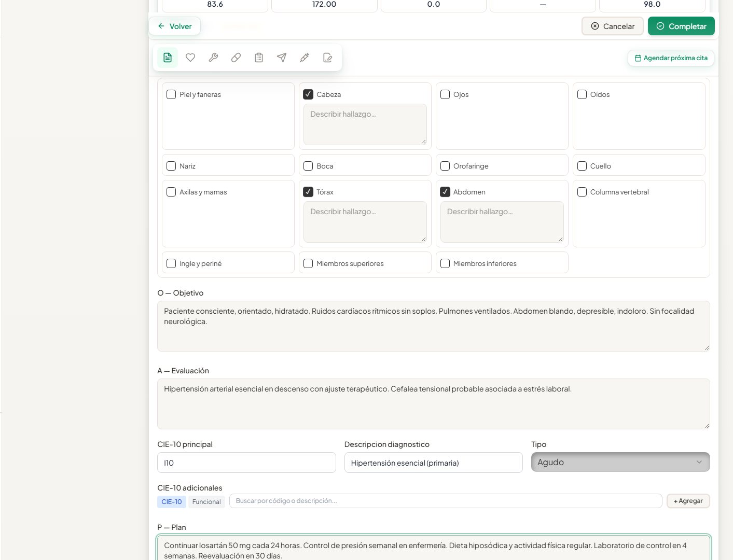
Task: Click the Abdomen hallazgo description box
Action: point(502,222)
